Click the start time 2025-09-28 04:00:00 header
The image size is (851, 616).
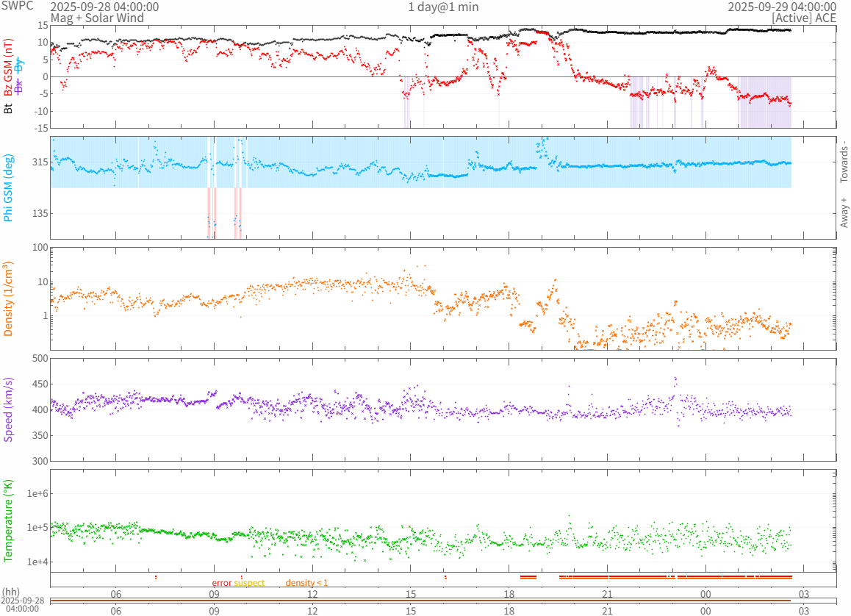point(105,7)
